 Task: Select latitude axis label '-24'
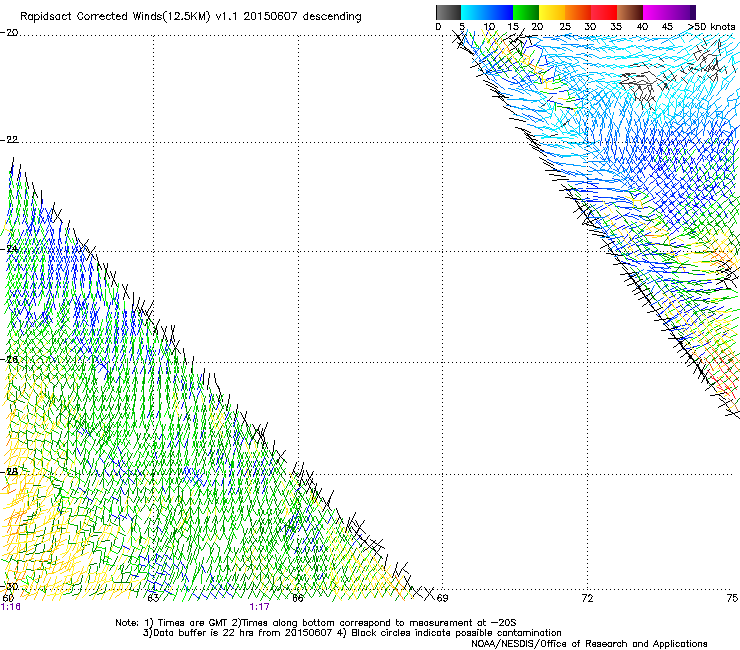tap(9, 248)
